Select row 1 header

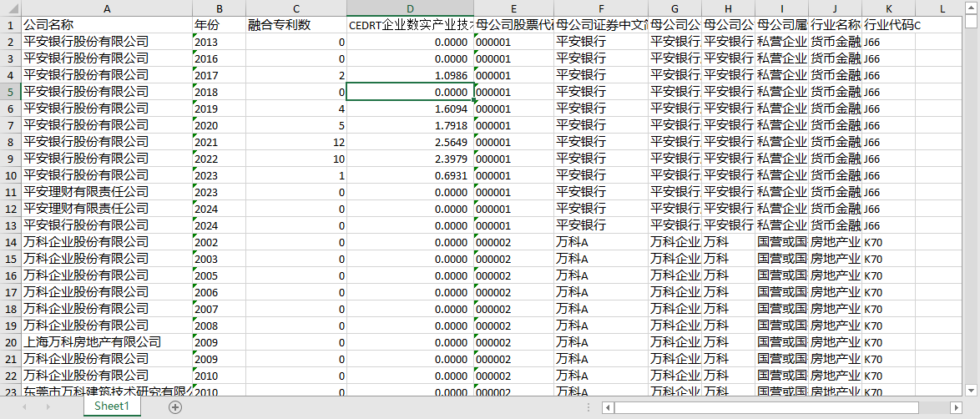[x=11, y=25]
